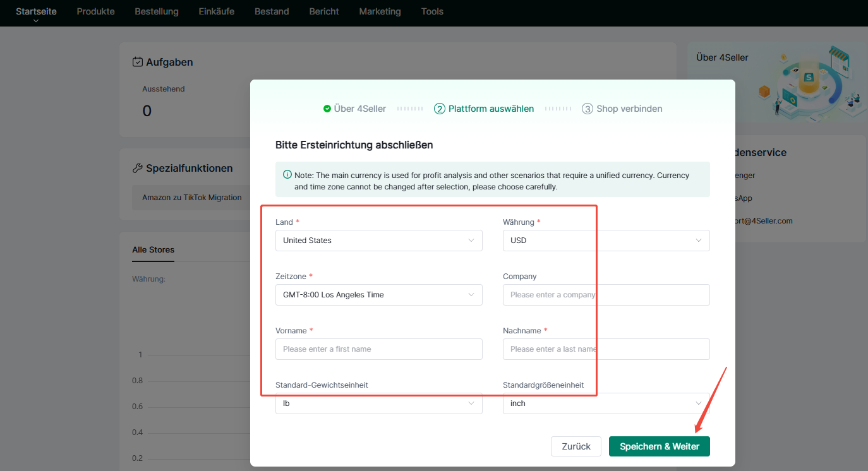Open the Standard-Gewichtseinheit lb dropdown
The height and width of the screenshot is (471, 868).
point(378,403)
